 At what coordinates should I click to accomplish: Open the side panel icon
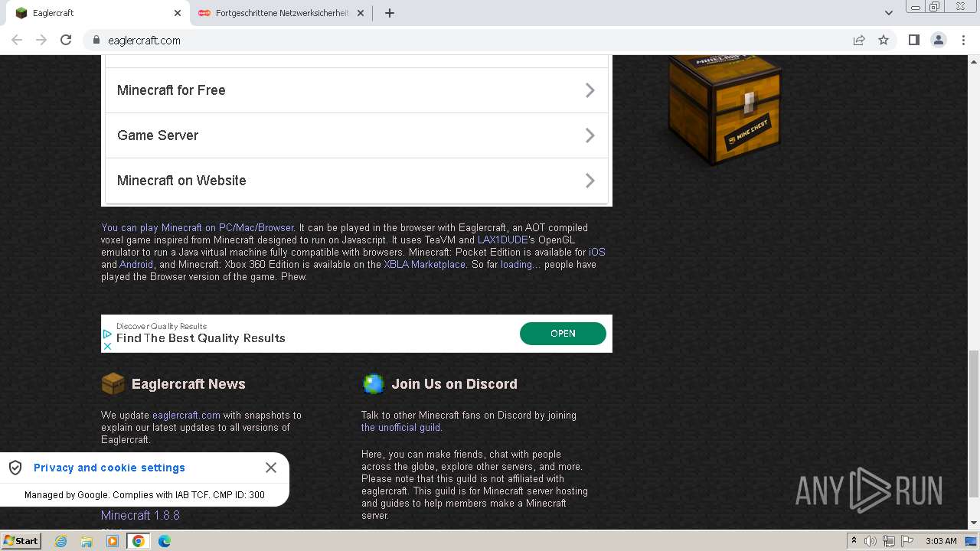[x=913, y=40]
